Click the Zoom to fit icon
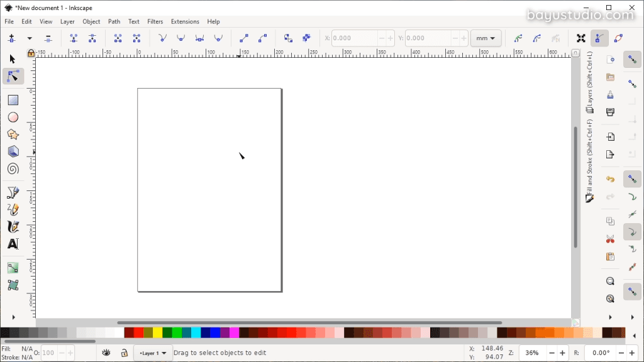 tap(610, 281)
